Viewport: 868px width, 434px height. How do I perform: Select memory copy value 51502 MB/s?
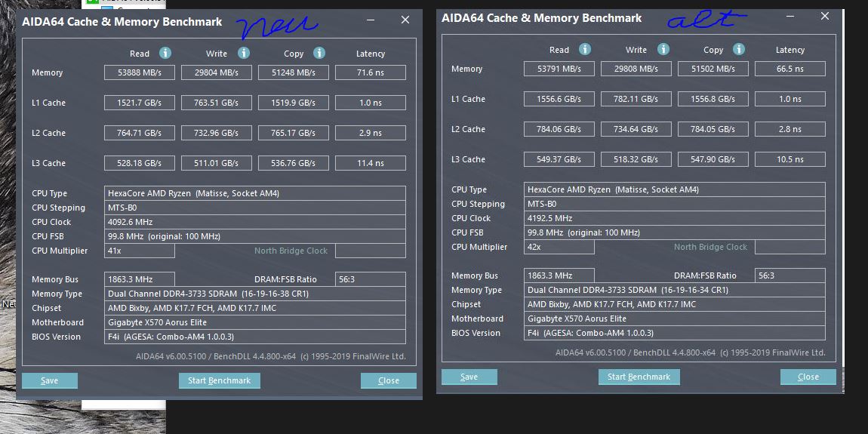click(x=713, y=69)
